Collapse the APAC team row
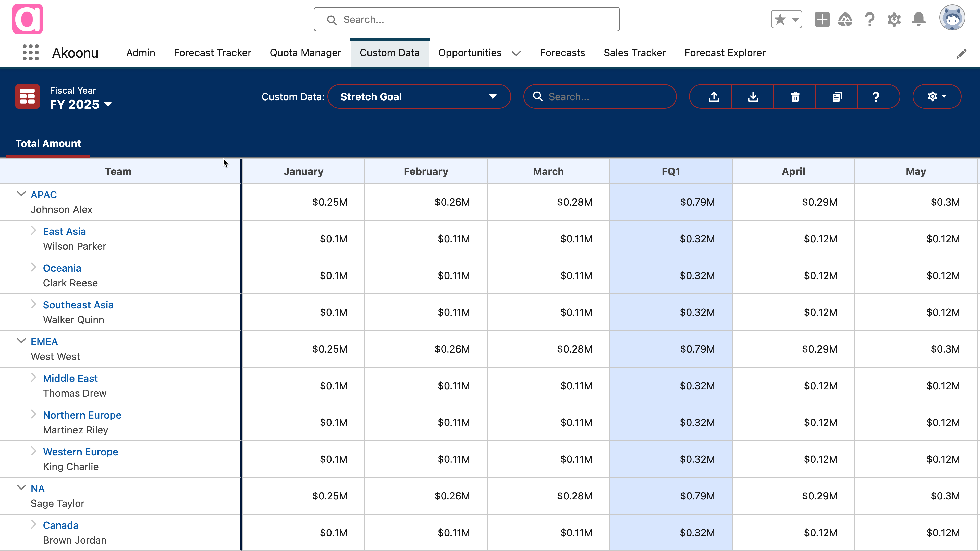The width and height of the screenshot is (980, 551). 21,194
